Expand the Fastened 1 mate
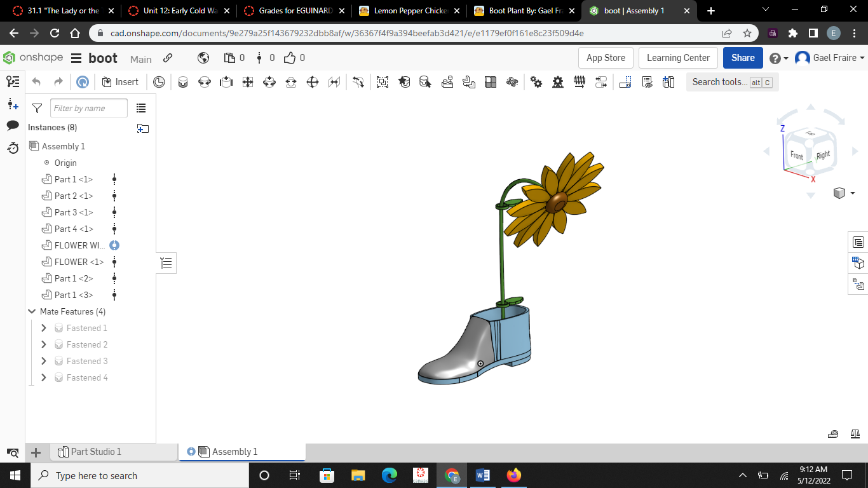The width and height of the screenshot is (868, 488). [x=43, y=328]
